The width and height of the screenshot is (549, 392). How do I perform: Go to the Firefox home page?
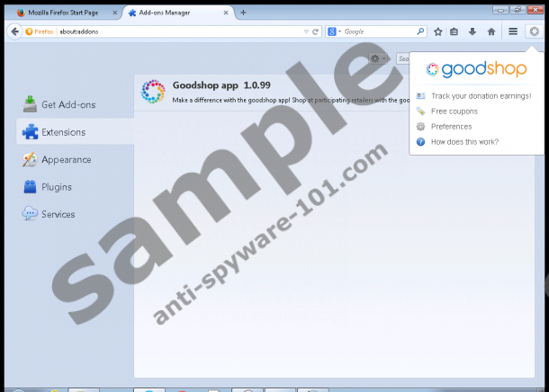tap(490, 31)
